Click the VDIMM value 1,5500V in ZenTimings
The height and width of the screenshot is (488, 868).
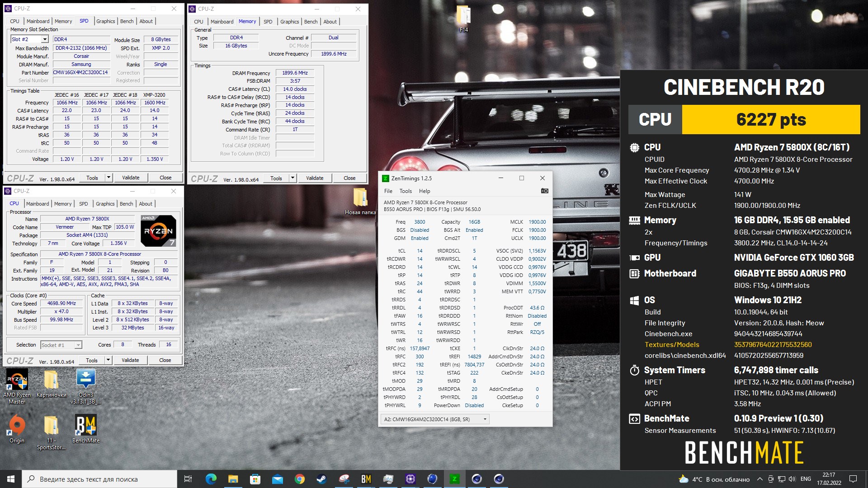tap(537, 283)
